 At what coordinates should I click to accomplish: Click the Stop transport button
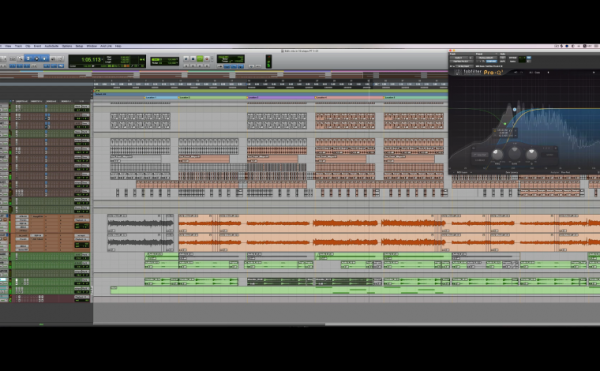[193, 59]
